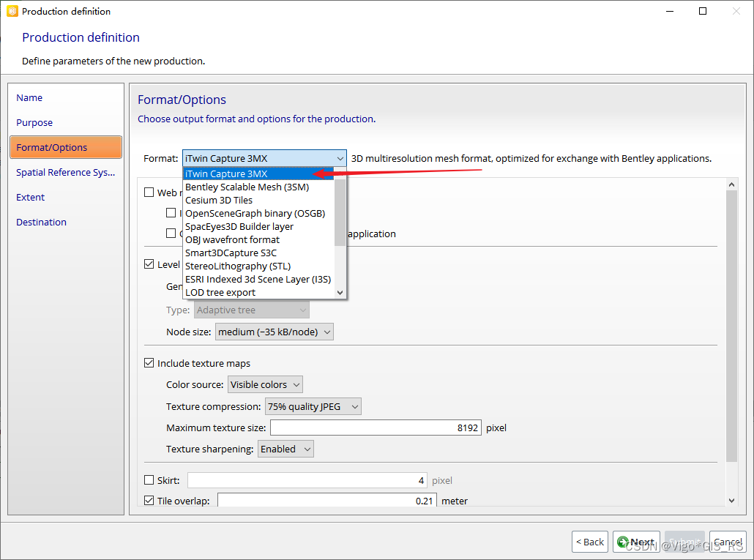This screenshot has width=754, height=560.
Task: Toggle the checkbox beside 'application' text
Action: tap(171, 233)
